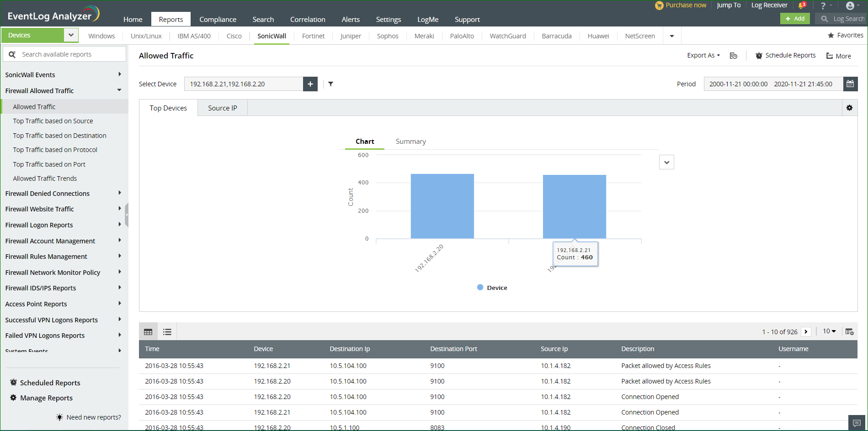Open Top Traffic based on Protocol report
The height and width of the screenshot is (431, 868).
pos(55,150)
